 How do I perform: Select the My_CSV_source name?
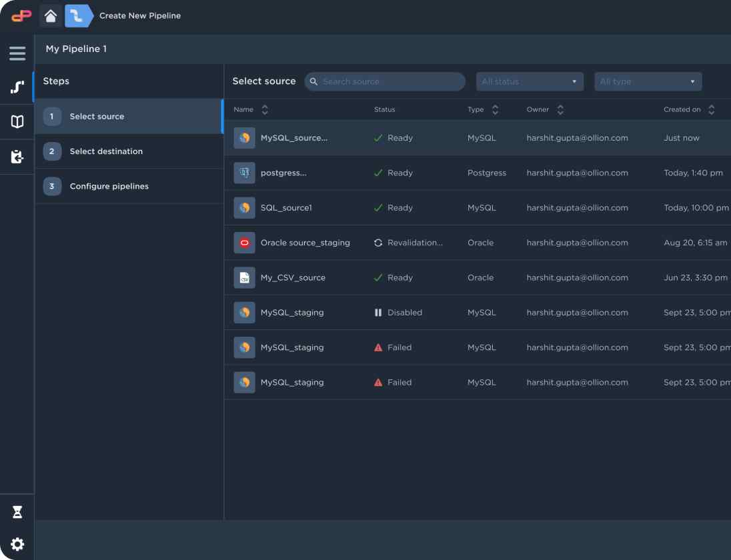click(x=293, y=278)
